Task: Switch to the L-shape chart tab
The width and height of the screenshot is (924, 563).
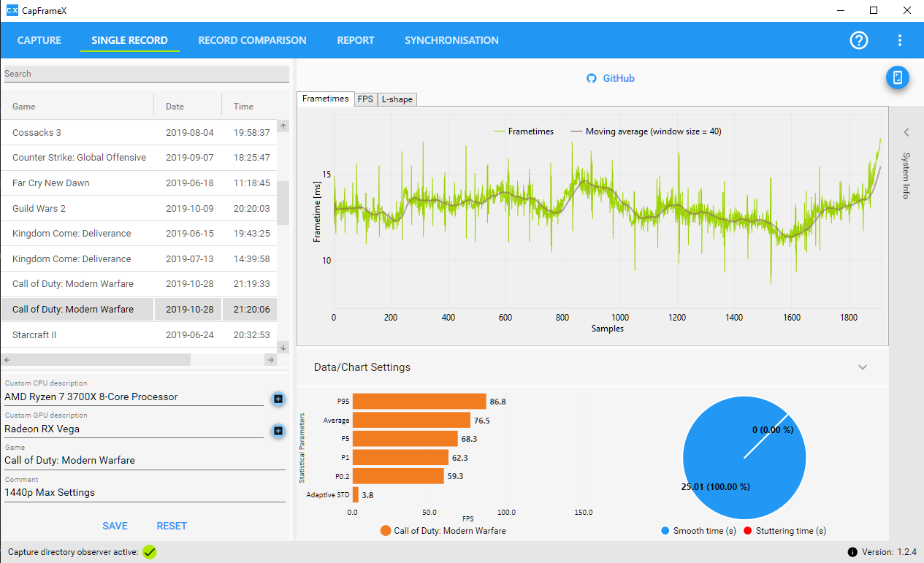Action: [x=397, y=100]
